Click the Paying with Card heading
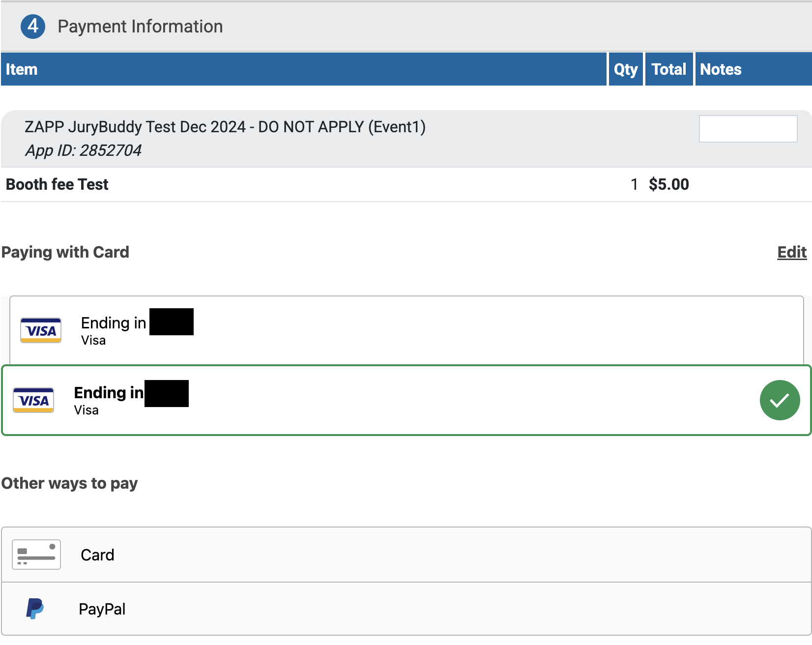 click(x=65, y=252)
